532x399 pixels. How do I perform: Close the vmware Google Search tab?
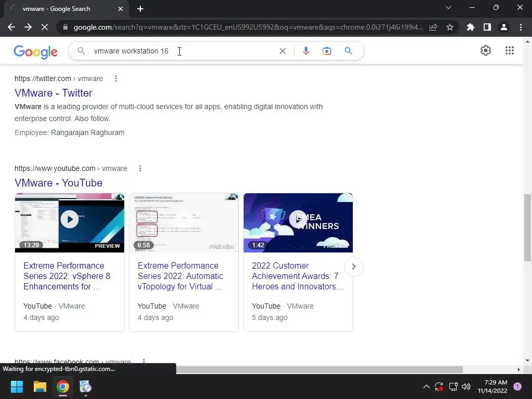click(x=121, y=9)
